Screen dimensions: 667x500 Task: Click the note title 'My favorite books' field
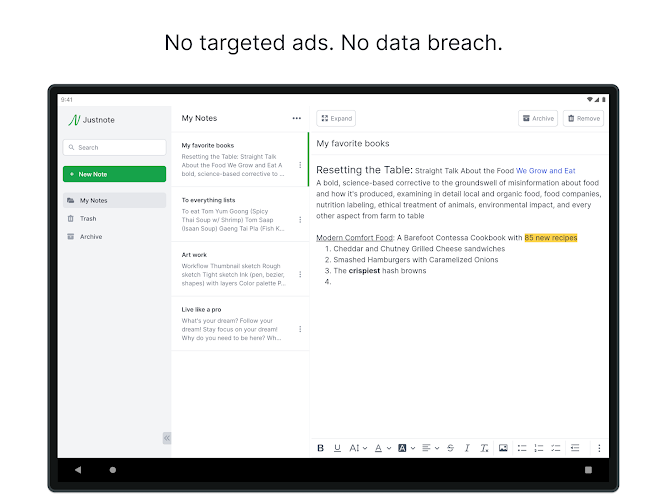pyautogui.click(x=462, y=143)
